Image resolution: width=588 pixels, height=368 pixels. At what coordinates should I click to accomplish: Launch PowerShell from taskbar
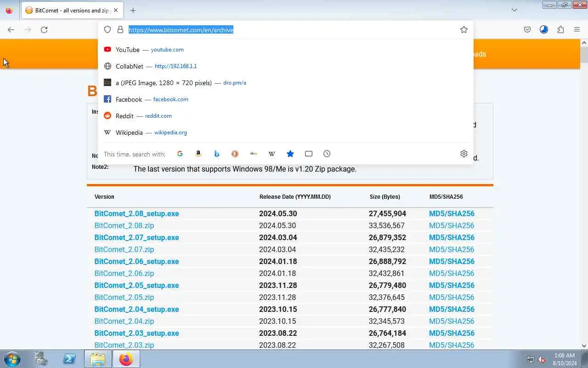click(69, 359)
